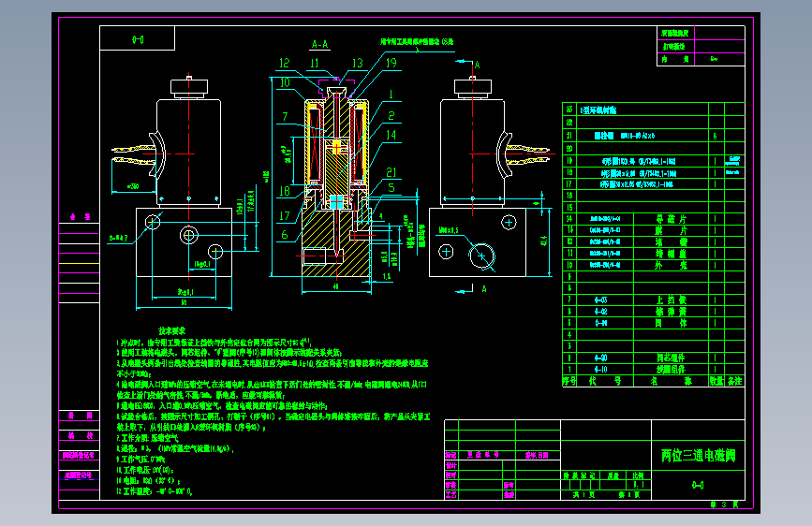The image size is (812, 526).
Task: Click 第 1 页 in title block
Action: (x=629, y=495)
